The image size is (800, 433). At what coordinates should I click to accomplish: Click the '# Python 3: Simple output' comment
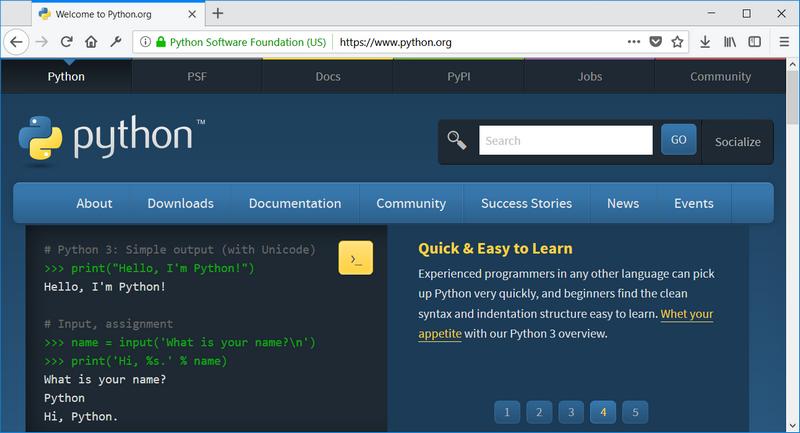tap(180, 249)
